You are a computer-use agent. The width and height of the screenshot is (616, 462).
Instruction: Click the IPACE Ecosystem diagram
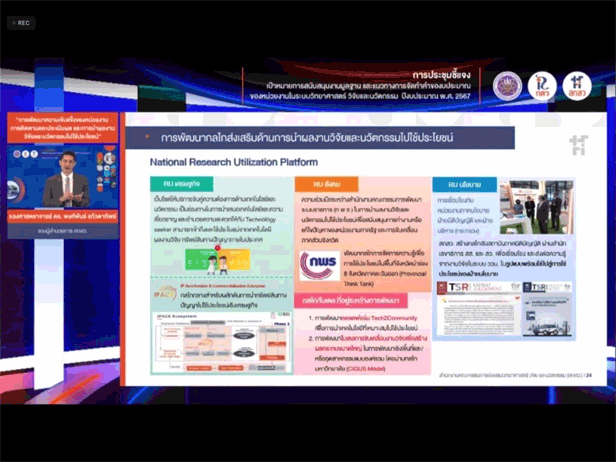(221, 342)
